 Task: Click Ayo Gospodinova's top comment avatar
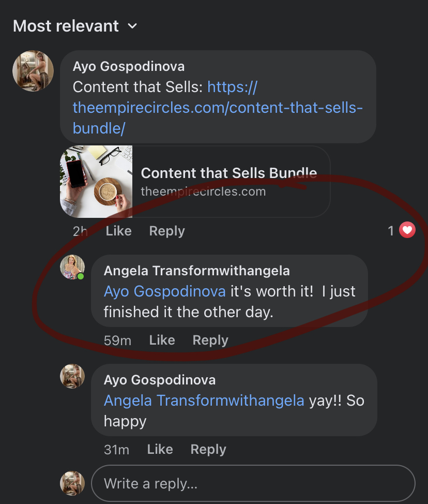[x=33, y=71]
